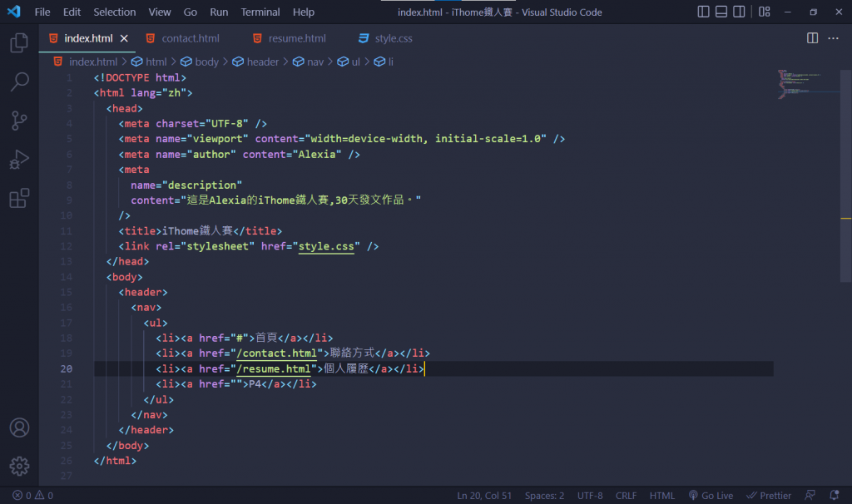
Task: Open the Help menu
Action: (304, 12)
